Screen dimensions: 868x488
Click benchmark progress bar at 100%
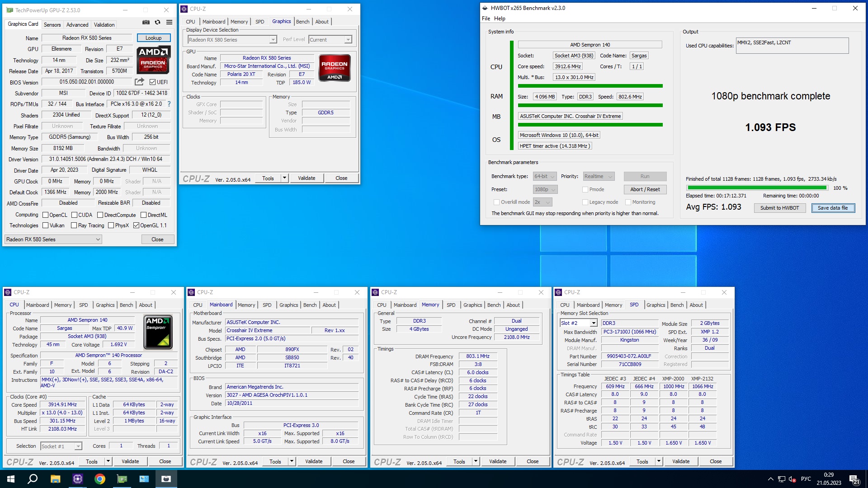coord(757,188)
